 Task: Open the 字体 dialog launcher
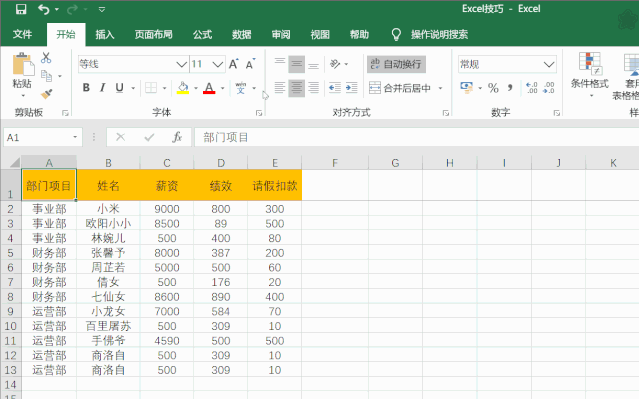coord(259,113)
